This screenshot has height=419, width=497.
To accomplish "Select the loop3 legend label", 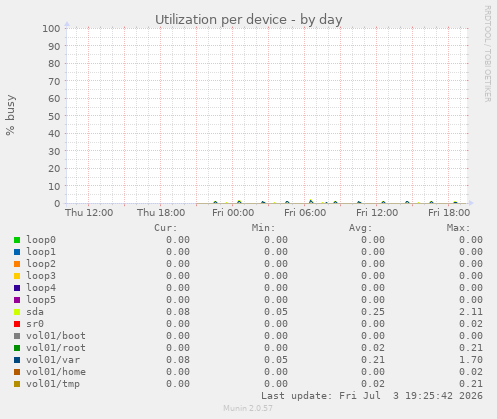I will click(41, 276).
